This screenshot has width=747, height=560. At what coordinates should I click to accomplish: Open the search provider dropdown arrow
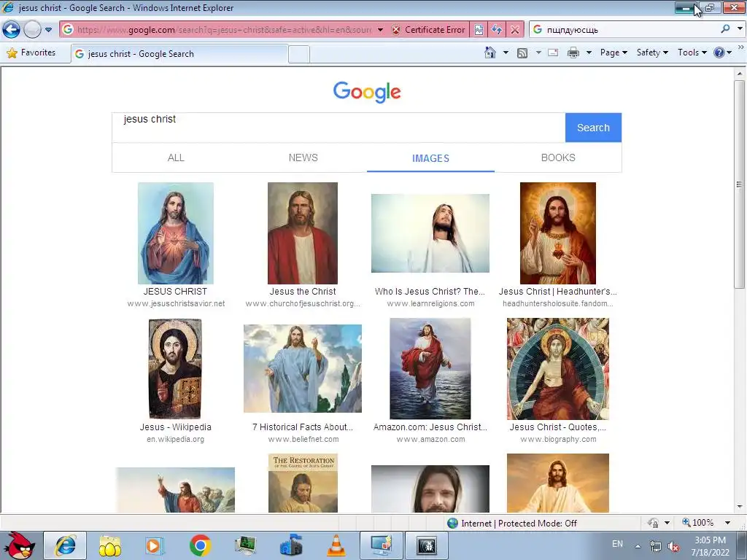coord(740,29)
